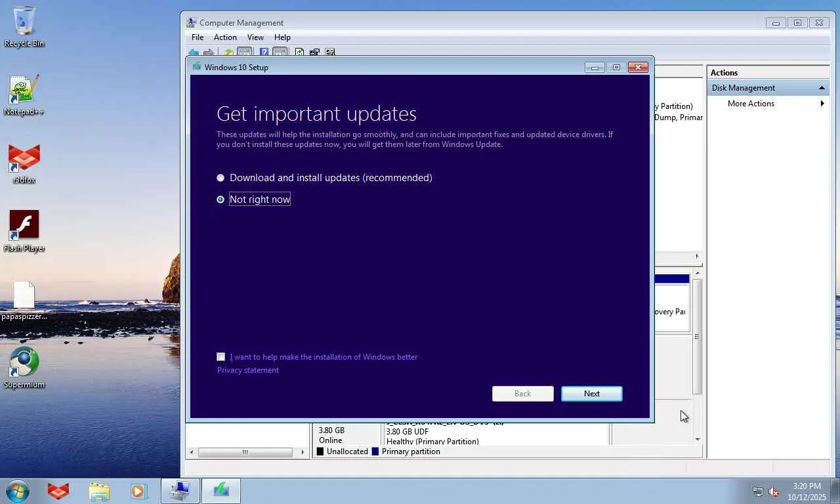The image size is (840, 504).
Task: Click the console tree scrollbar's left arrow
Action: [192, 452]
